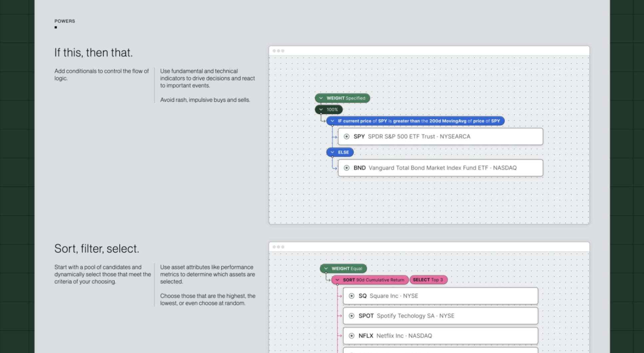Click the WEIGHT Specified label
This screenshot has height=353, width=644.
(x=346, y=98)
